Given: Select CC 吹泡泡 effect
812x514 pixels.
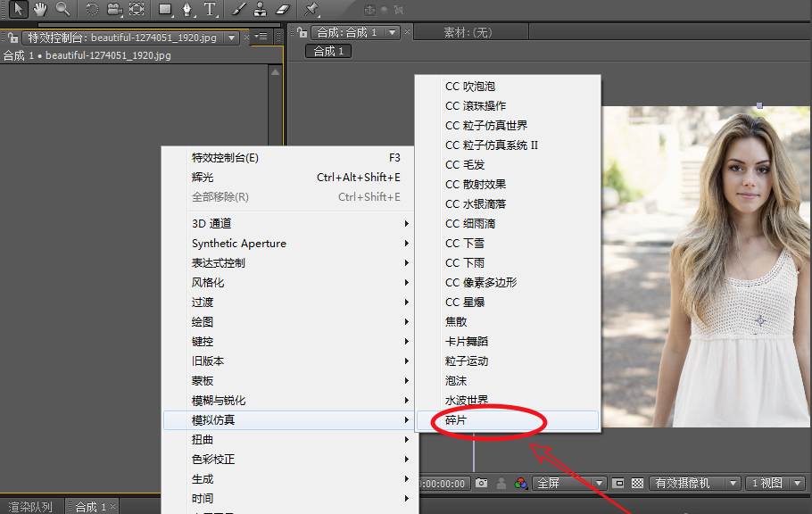Looking at the screenshot, I should [x=508, y=86].
